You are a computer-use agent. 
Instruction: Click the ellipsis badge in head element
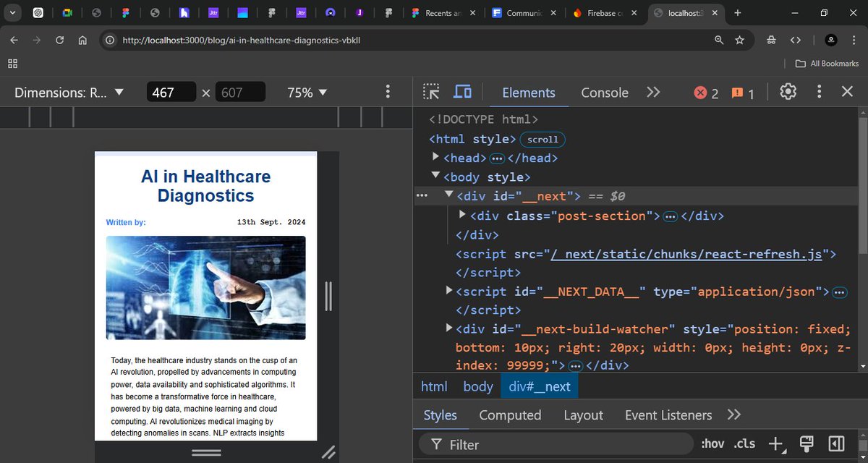[x=497, y=158]
